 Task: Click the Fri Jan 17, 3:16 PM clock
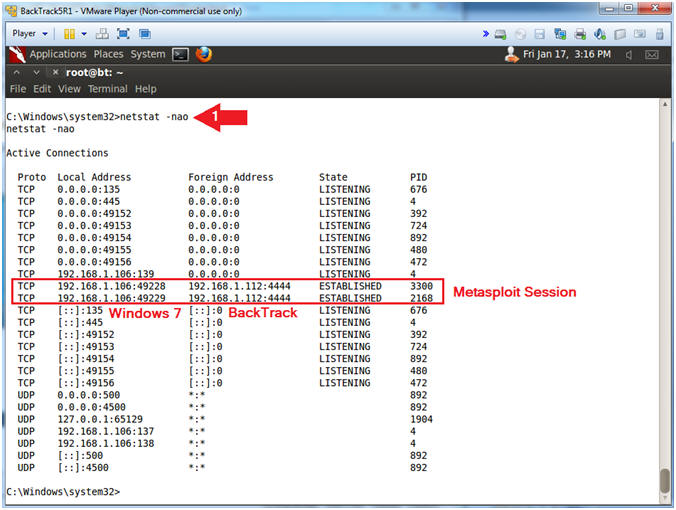pyautogui.click(x=566, y=54)
